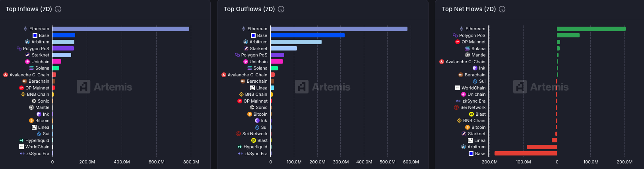This screenshot has height=169, width=644.
Task: Click Ethereum icon in Top Outflows chart
Action: (244, 29)
